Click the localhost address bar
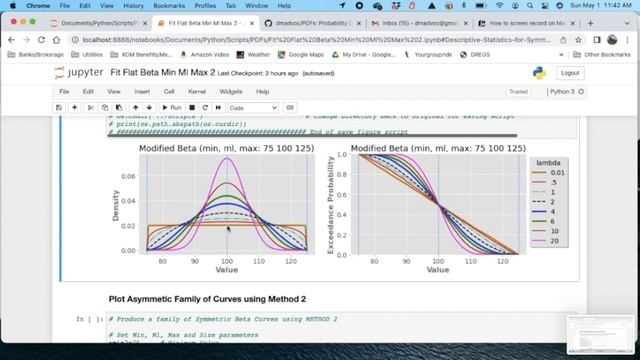 click(x=316, y=40)
